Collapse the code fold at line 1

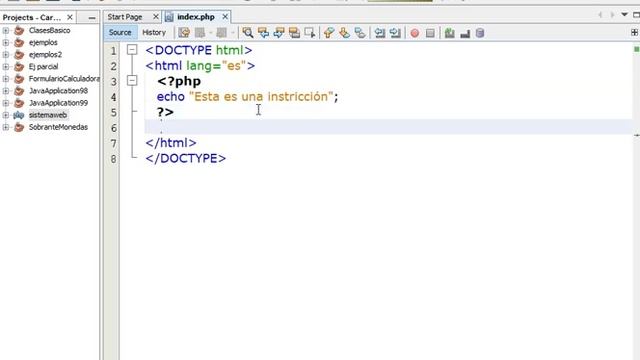[x=132, y=50]
